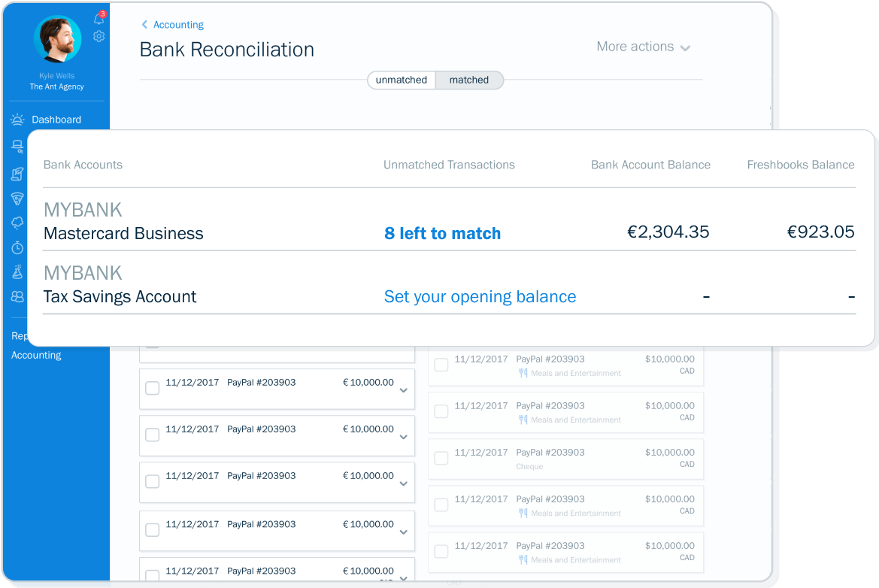Click the top hat icon in sidebar
The height and width of the screenshot is (588, 879).
(17, 147)
